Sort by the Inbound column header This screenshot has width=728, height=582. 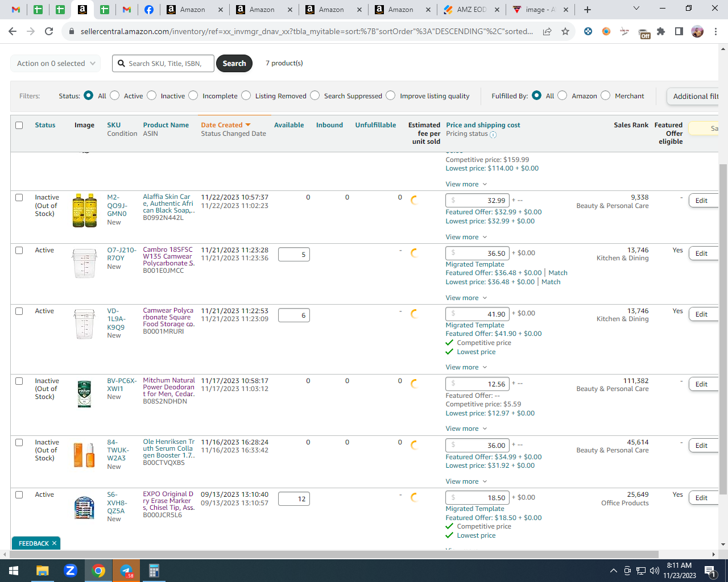pyautogui.click(x=329, y=125)
